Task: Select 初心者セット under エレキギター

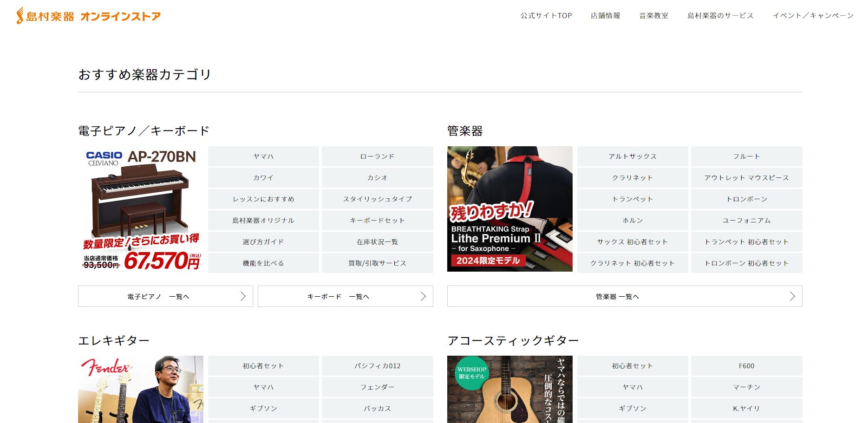Action: click(x=263, y=366)
